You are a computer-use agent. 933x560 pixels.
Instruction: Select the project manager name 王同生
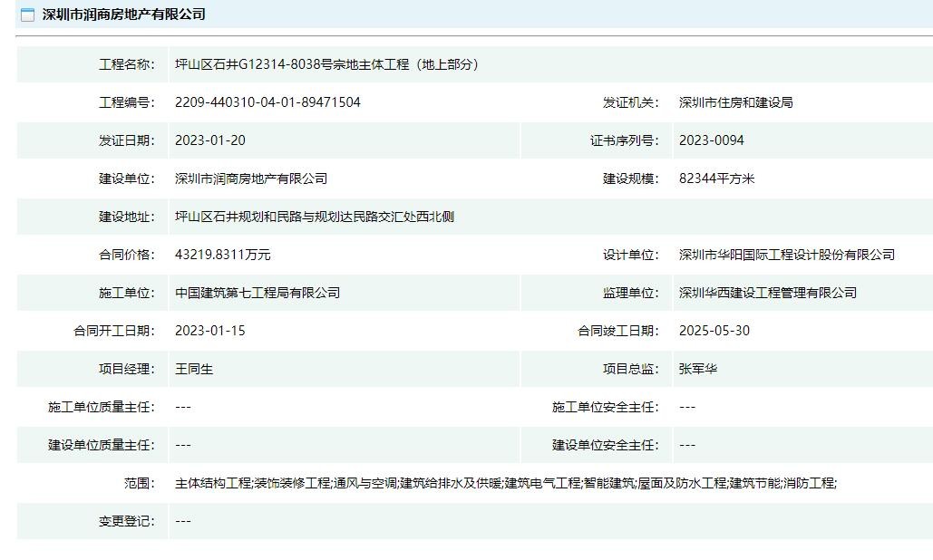point(194,369)
